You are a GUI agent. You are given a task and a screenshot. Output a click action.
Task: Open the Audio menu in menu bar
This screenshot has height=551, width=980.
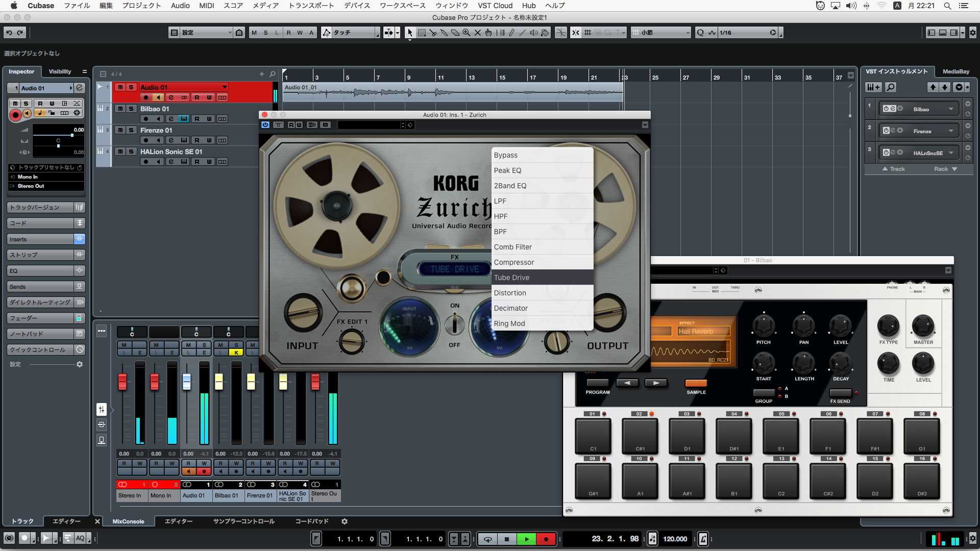pos(180,6)
